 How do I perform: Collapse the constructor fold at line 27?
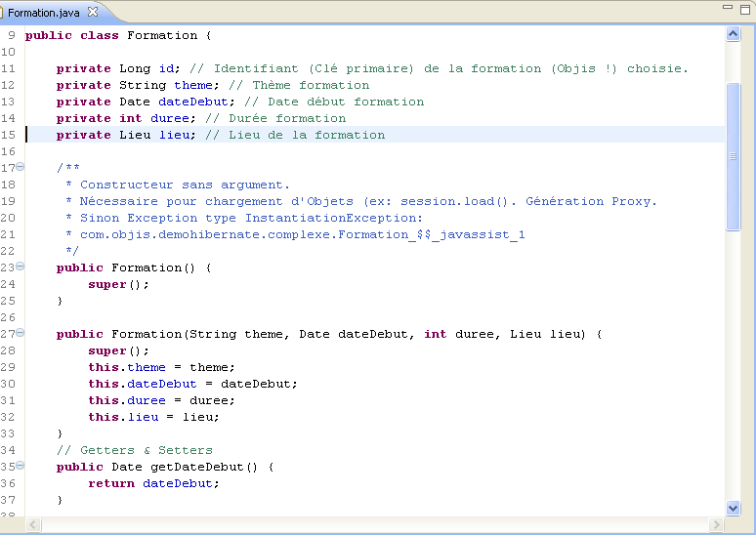[x=21, y=333]
